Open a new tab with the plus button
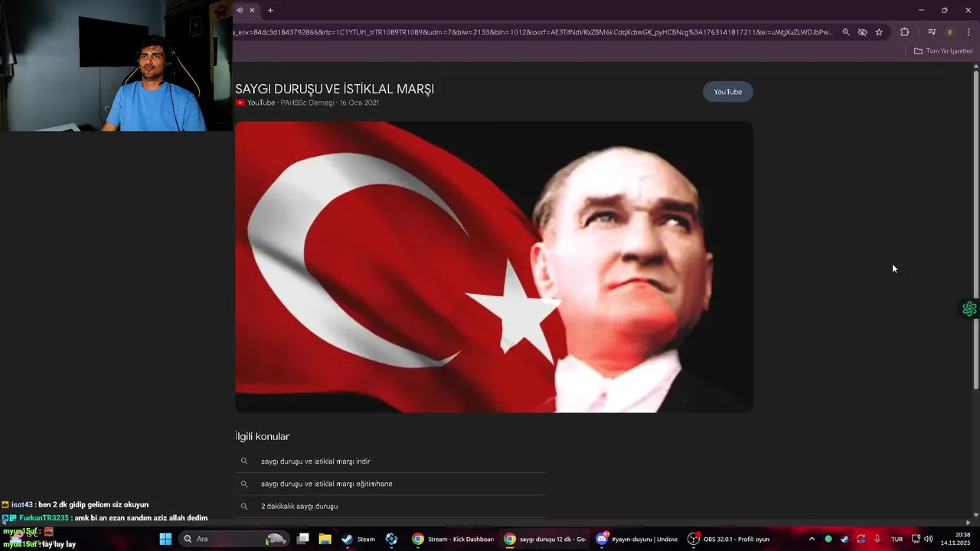Viewport: 980px width, 551px height. point(270,10)
